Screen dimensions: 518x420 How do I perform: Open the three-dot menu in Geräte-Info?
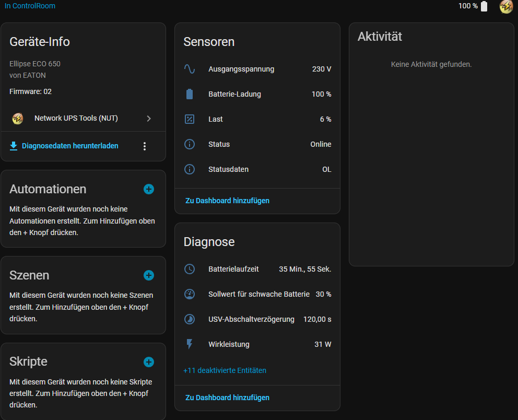145,146
